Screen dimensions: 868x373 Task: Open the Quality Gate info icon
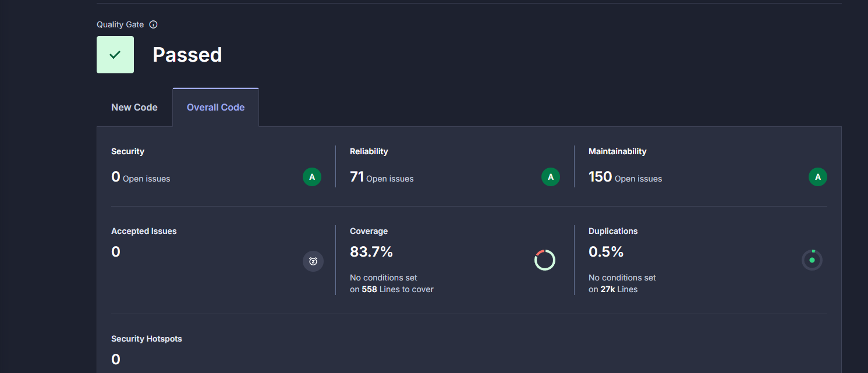(154, 24)
